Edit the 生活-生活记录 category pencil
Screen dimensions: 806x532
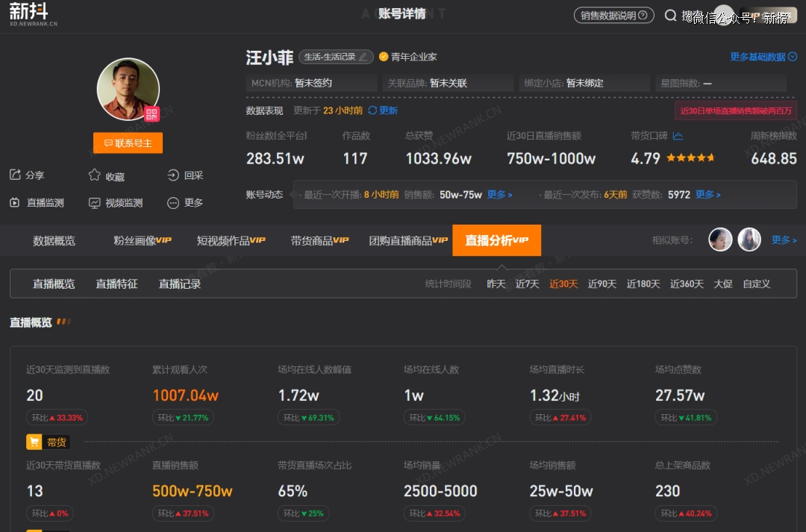(x=363, y=57)
